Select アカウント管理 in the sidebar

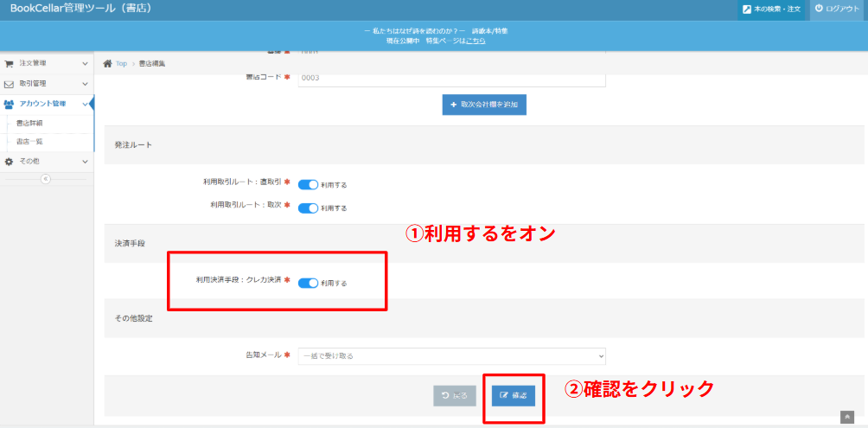43,104
